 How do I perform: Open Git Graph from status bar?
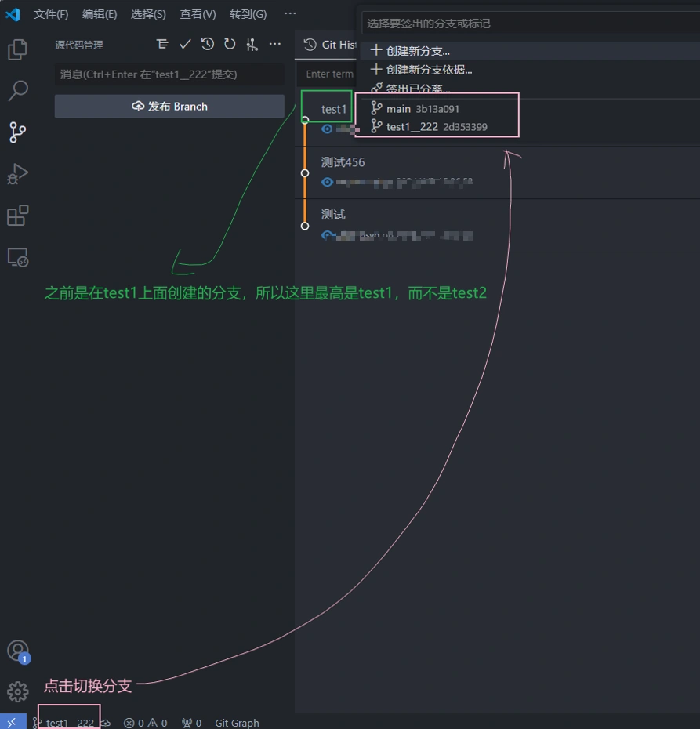click(x=237, y=723)
